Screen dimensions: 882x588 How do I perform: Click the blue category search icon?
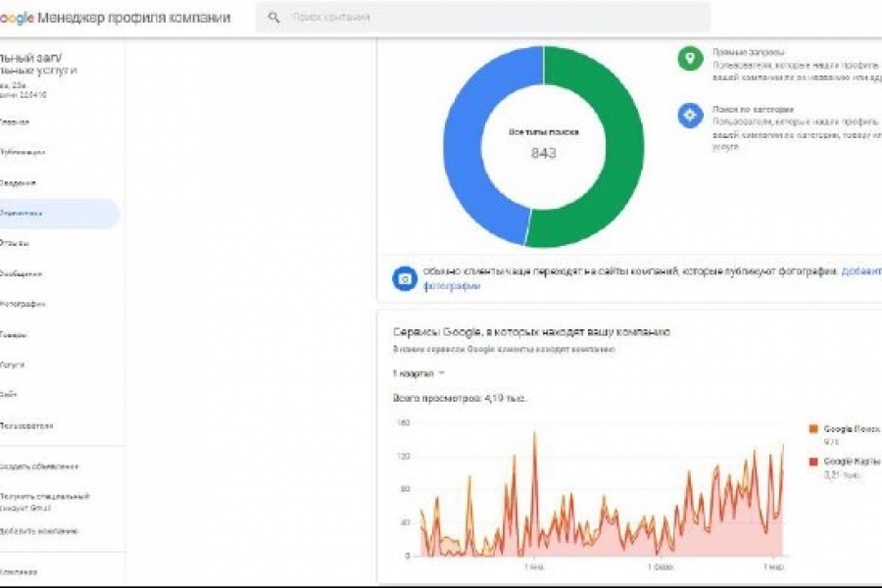(690, 116)
